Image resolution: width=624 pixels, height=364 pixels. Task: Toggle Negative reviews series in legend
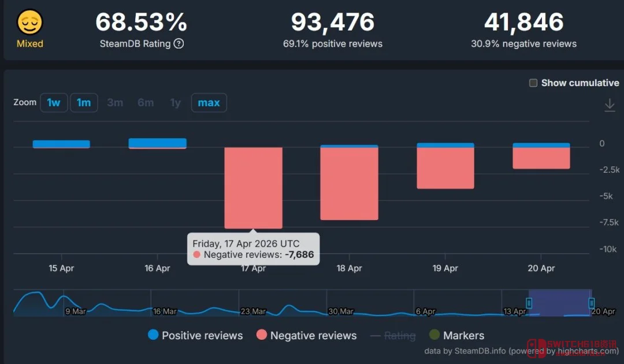pyautogui.click(x=306, y=335)
